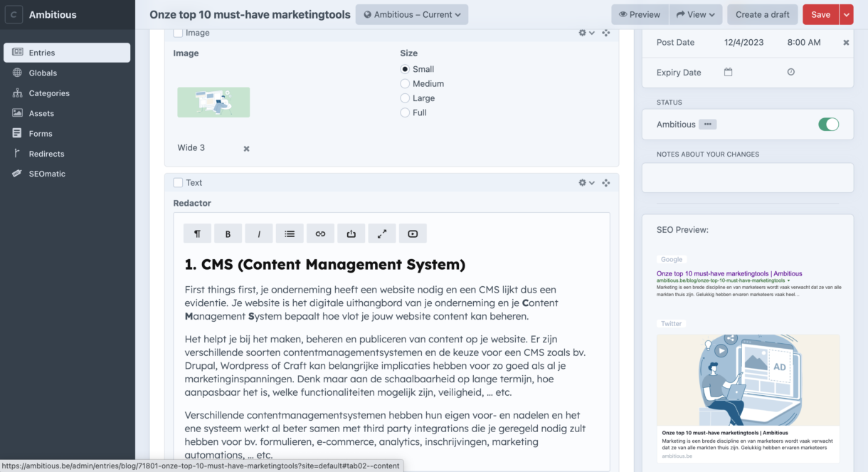Select the Bold formatting icon in Redactor
The height and width of the screenshot is (472, 868).
(228, 233)
